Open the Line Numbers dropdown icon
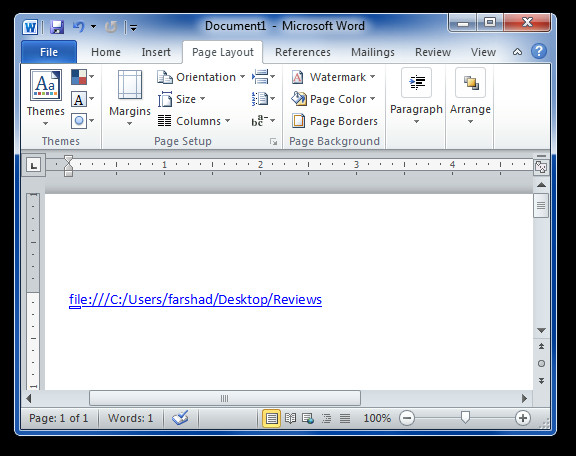Screen dimensions: 576x456 click(x=263, y=99)
